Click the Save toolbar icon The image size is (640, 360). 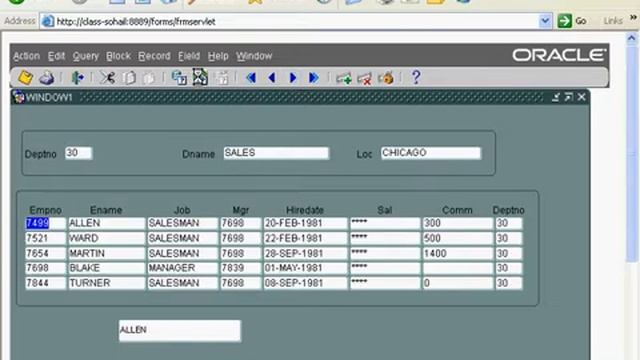click(25, 77)
